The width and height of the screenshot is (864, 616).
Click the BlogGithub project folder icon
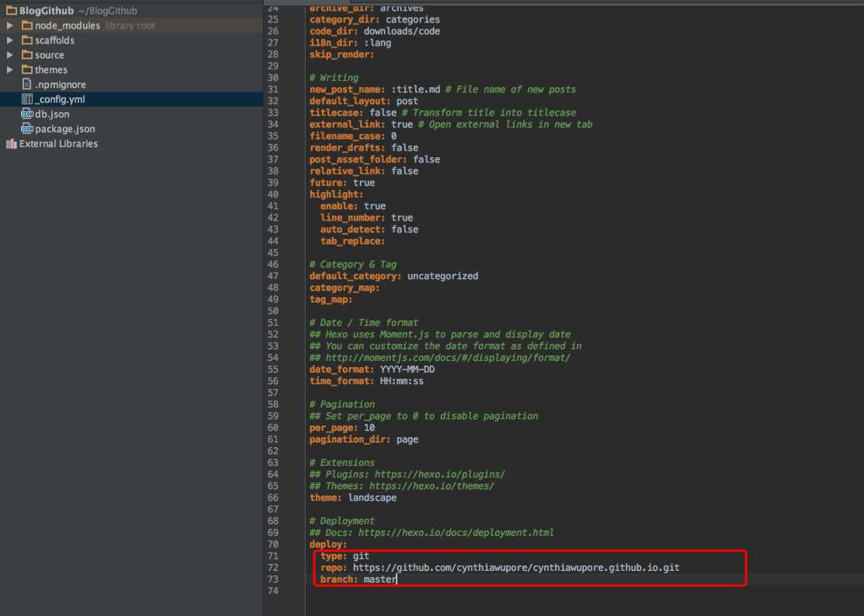[x=12, y=10]
